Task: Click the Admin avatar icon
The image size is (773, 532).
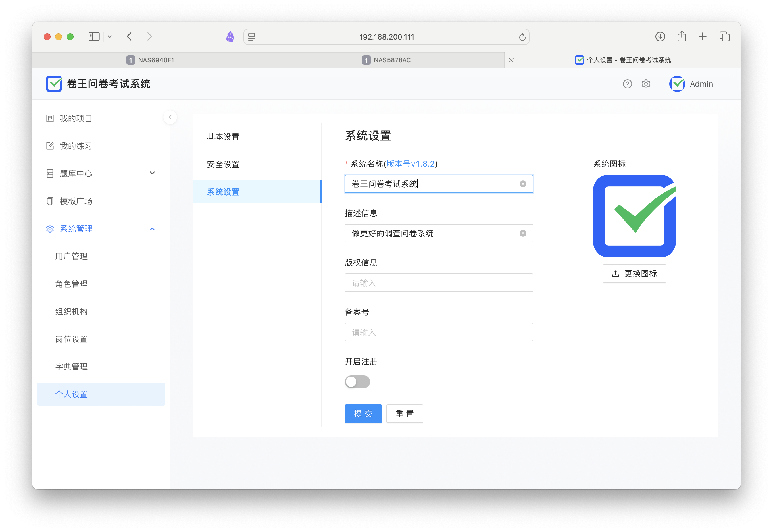Action: [677, 84]
